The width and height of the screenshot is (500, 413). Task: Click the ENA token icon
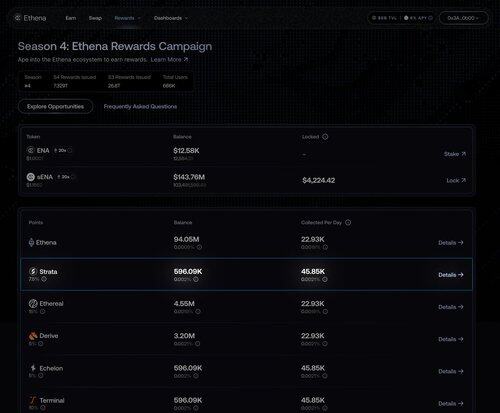pyautogui.click(x=31, y=150)
